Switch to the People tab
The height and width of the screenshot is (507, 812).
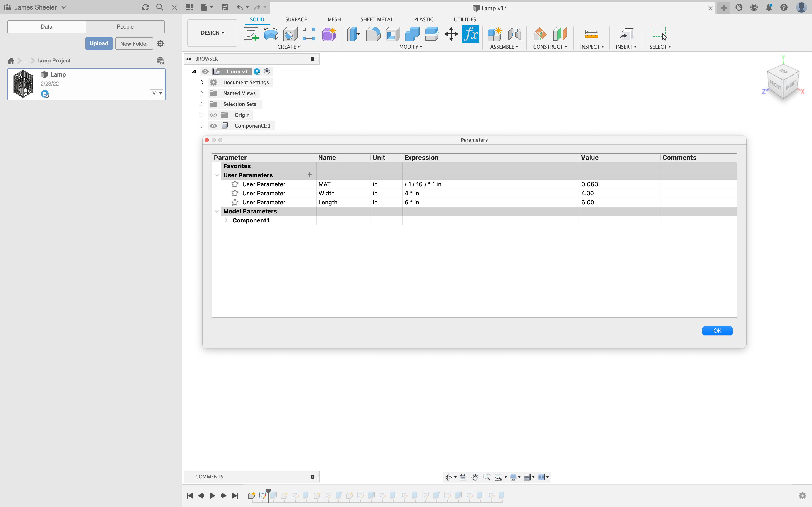pyautogui.click(x=125, y=26)
